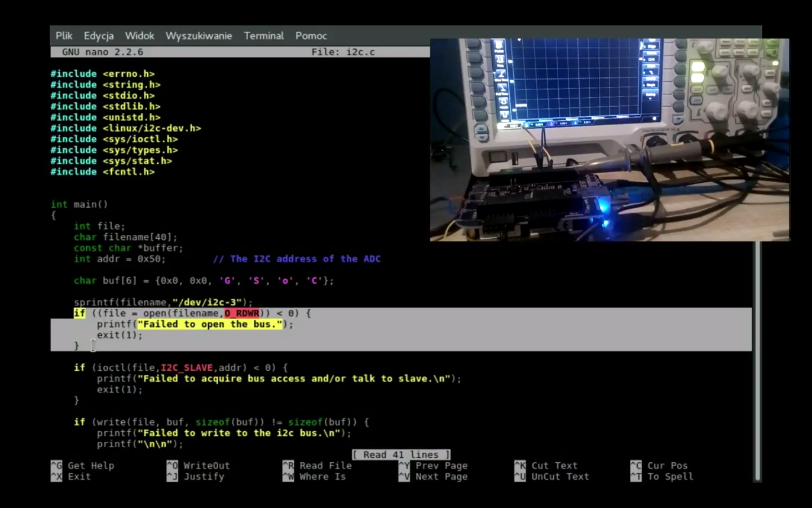Click the Where Is shortcut label
Image resolution: width=812 pixels, height=508 pixels.
click(322, 476)
